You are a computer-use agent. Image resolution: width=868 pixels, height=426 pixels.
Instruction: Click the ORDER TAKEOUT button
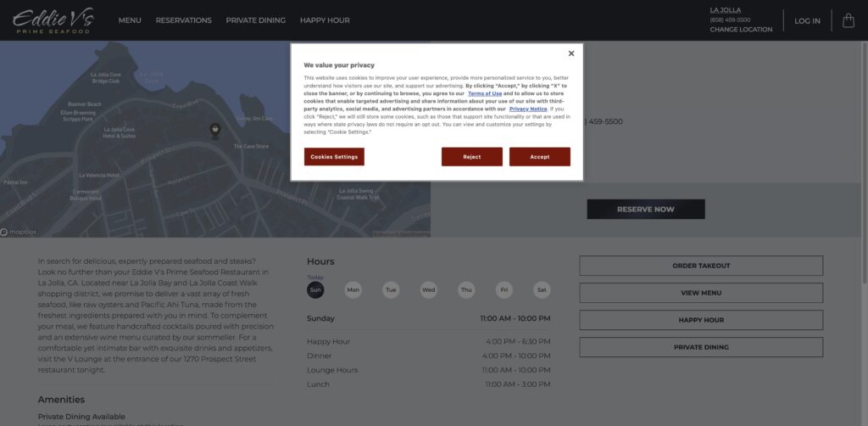[701, 266]
